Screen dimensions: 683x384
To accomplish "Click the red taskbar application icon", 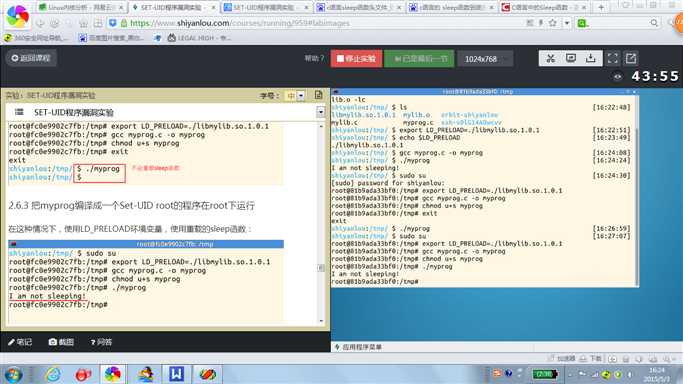I will (x=83, y=374).
